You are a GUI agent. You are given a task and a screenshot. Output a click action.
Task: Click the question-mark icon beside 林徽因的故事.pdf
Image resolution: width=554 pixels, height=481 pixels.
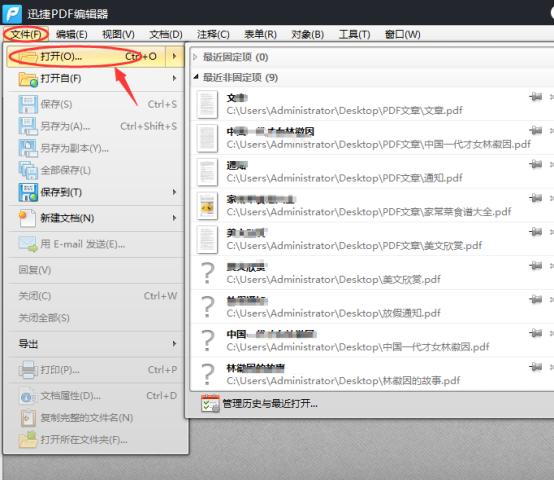click(x=207, y=374)
